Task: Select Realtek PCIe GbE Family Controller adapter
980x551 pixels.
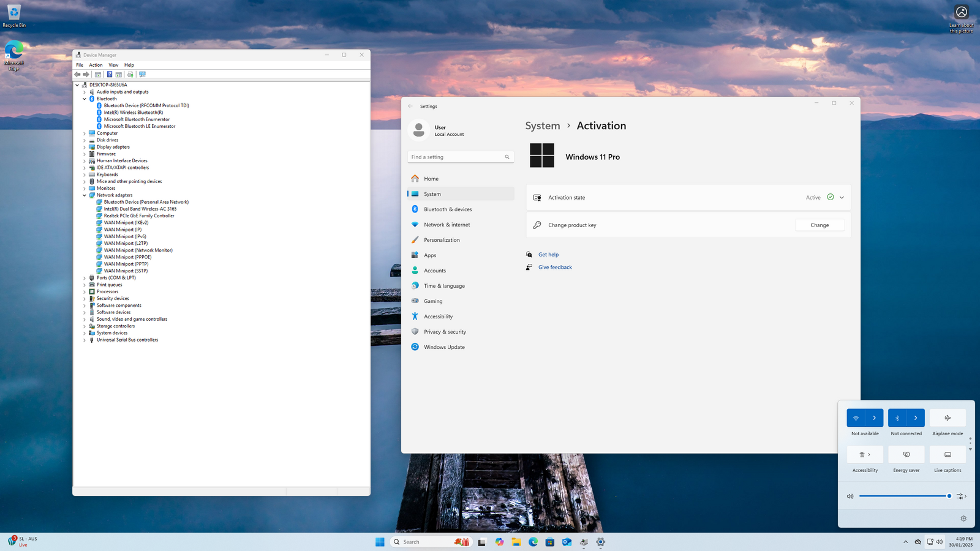Action: (x=139, y=216)
